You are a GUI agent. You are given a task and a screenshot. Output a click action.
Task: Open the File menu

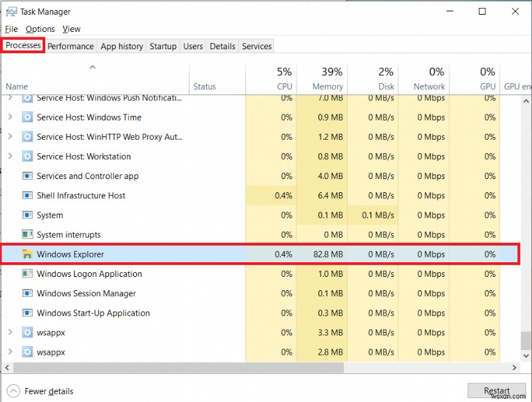coord(11,29)
